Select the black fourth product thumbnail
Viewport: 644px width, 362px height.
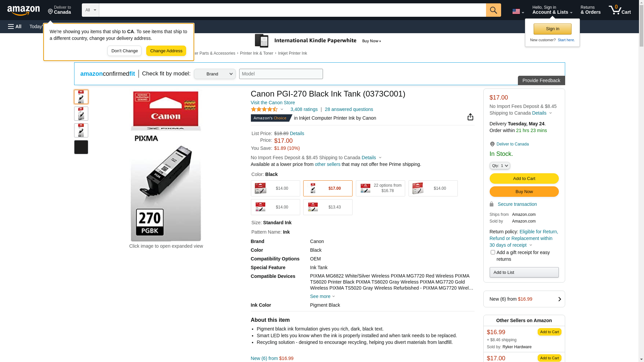[x=81, y=147]
